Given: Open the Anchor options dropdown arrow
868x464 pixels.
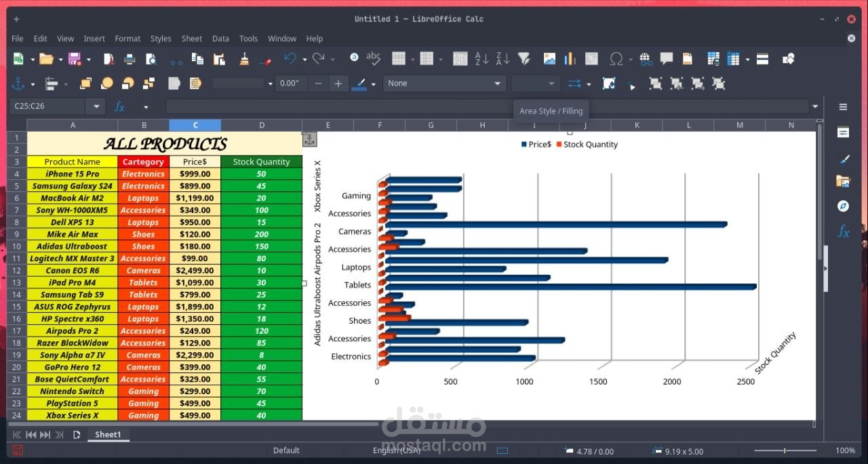Looking at the screenshot, I should click(x=32, y=84).
